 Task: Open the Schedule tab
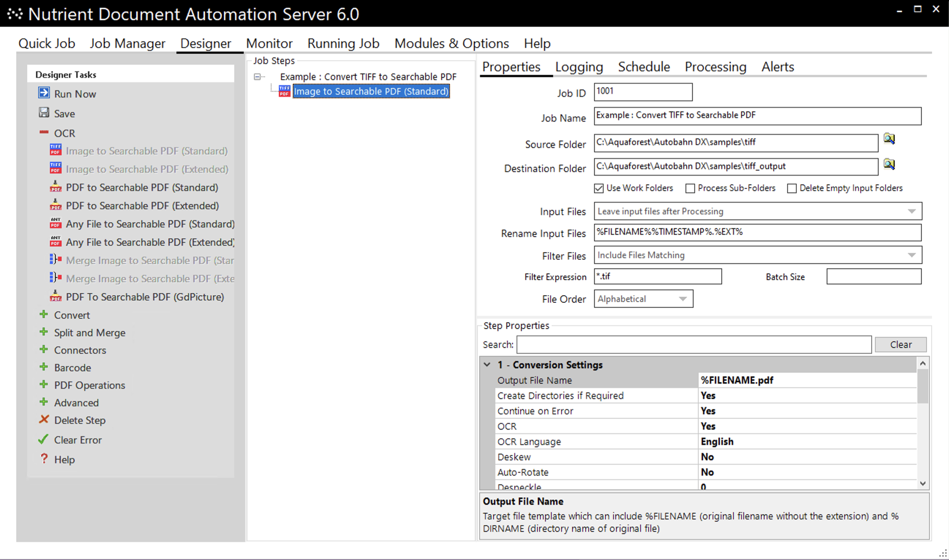tap(644, 67)
